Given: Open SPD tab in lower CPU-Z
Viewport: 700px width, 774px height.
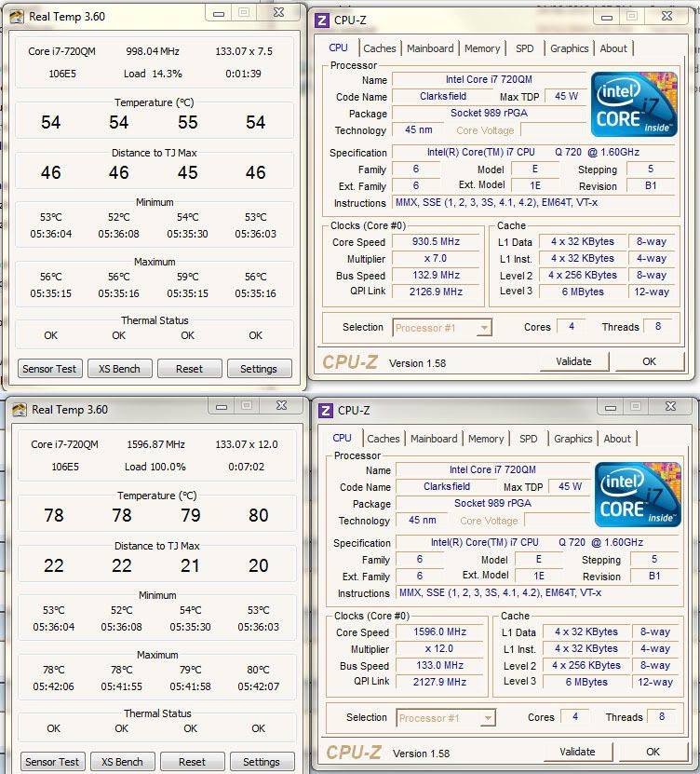Looking at the screenshot, I should [x=528, y=439].
